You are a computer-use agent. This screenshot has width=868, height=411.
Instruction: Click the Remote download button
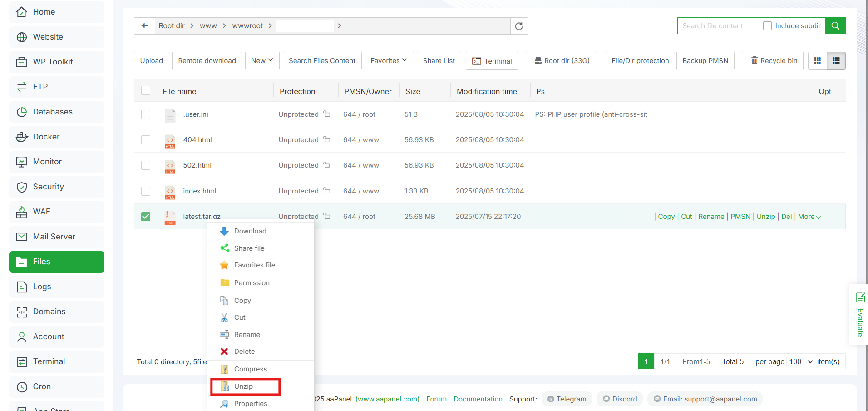207,60
